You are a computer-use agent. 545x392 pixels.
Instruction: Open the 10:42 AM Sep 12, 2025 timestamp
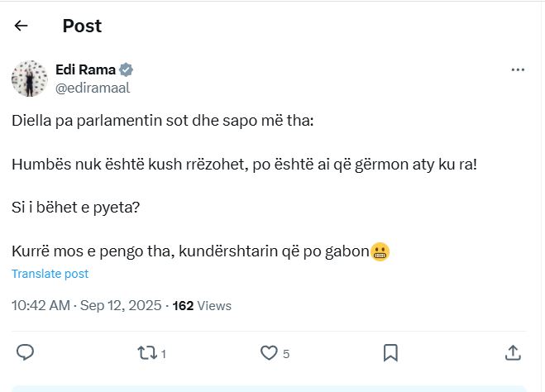coord(86,305)
